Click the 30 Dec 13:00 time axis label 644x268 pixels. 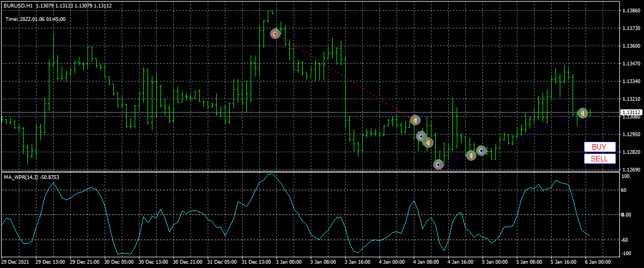click(x=153, y=262)
